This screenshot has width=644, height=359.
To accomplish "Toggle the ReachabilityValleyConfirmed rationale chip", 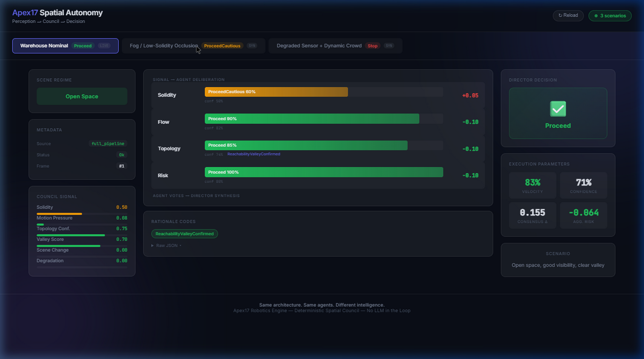I will coord(185,233).
